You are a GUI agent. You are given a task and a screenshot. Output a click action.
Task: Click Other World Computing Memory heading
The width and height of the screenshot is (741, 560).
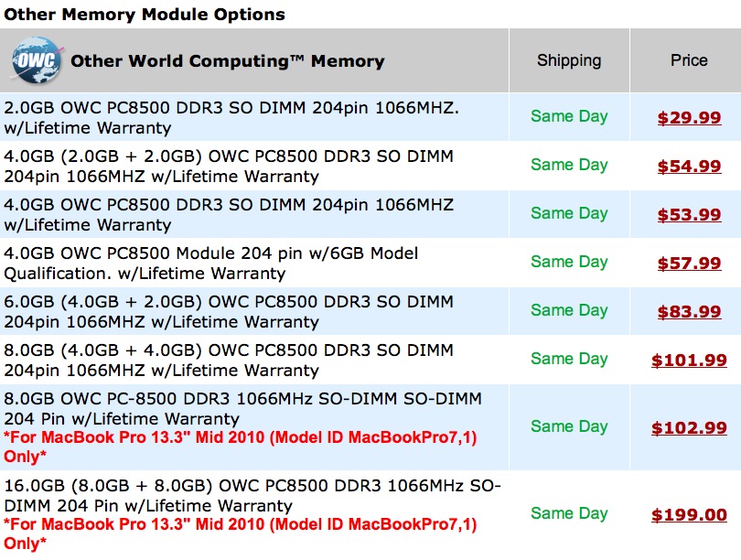227,61
